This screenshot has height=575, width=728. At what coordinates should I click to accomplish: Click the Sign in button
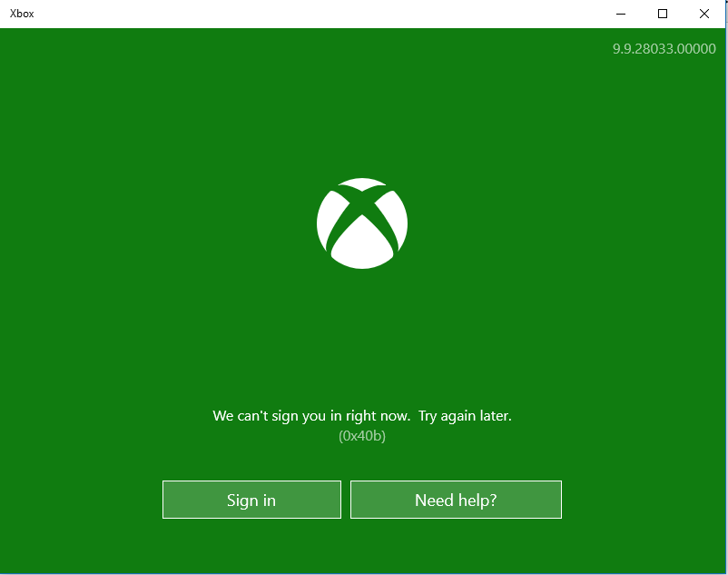pos(251,500)
